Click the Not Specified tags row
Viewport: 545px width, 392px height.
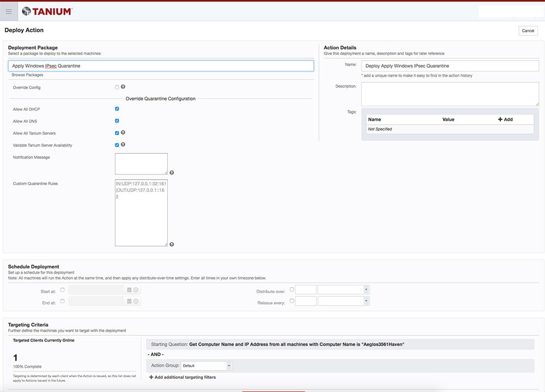point(450,129)
